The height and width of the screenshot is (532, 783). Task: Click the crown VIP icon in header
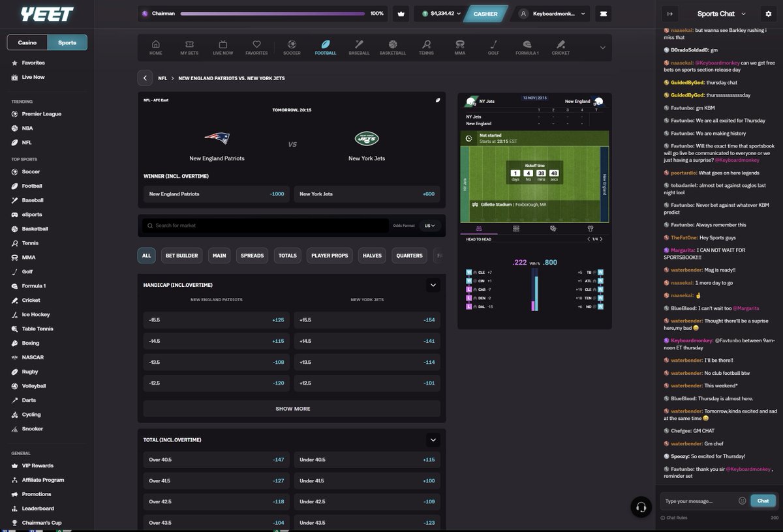point(401,13)
